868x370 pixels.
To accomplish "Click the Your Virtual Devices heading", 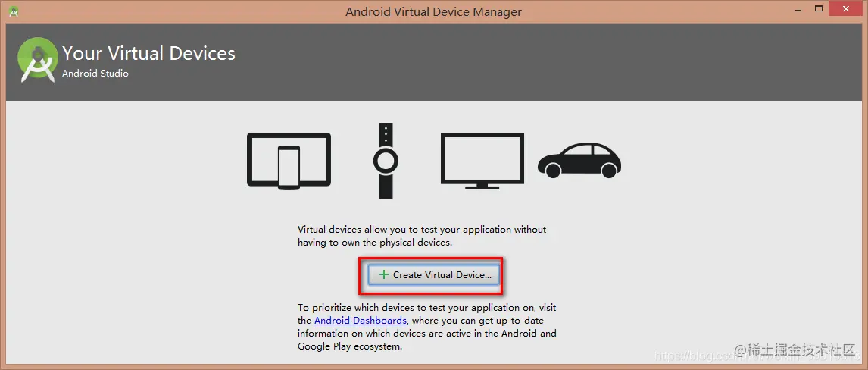I will point(149,53).
